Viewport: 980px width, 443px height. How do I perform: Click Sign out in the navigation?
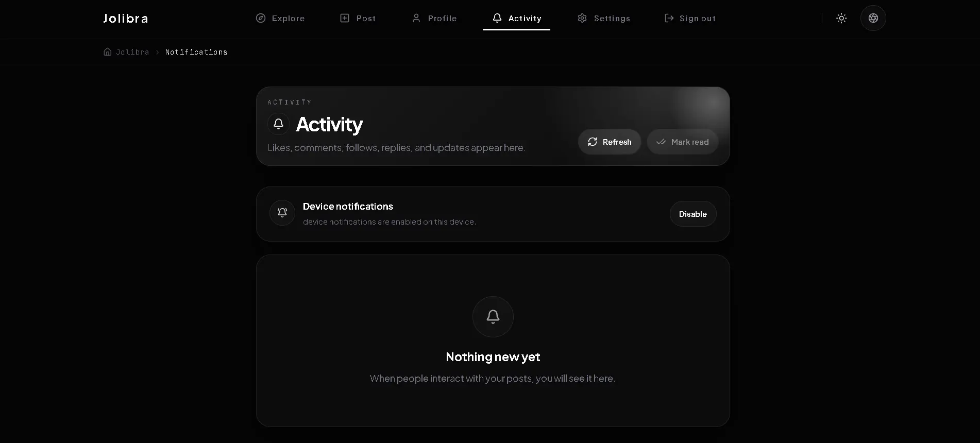(x=690, y=18)
